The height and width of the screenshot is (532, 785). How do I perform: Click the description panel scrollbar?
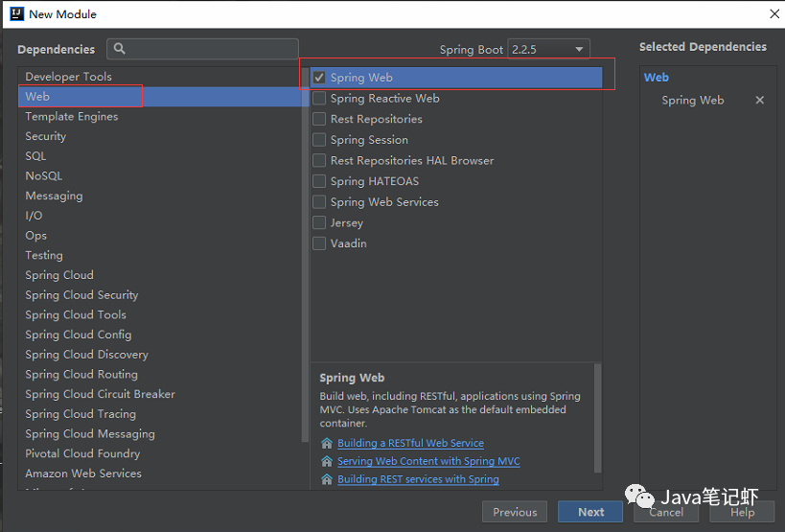coord(597,418)
